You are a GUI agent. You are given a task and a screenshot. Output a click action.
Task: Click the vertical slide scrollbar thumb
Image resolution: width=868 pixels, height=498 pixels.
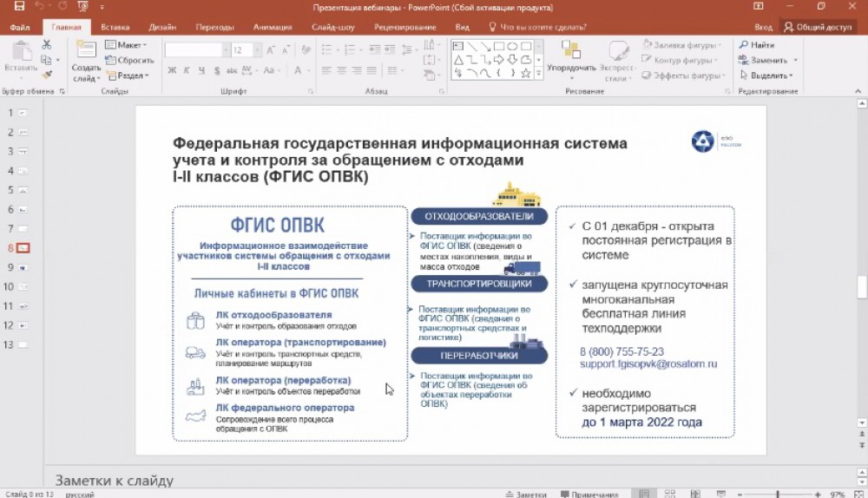click(x=862, y=287)
